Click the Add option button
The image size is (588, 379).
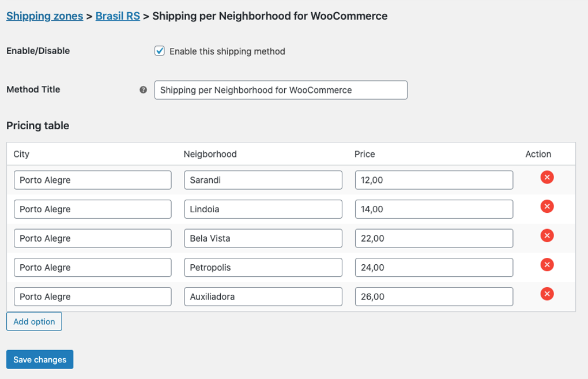point(34,321)
